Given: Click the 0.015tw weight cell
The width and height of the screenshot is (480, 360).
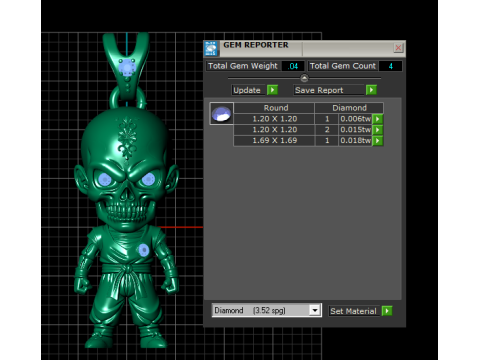Looking at the screenshot, I should tap(355, 130).
